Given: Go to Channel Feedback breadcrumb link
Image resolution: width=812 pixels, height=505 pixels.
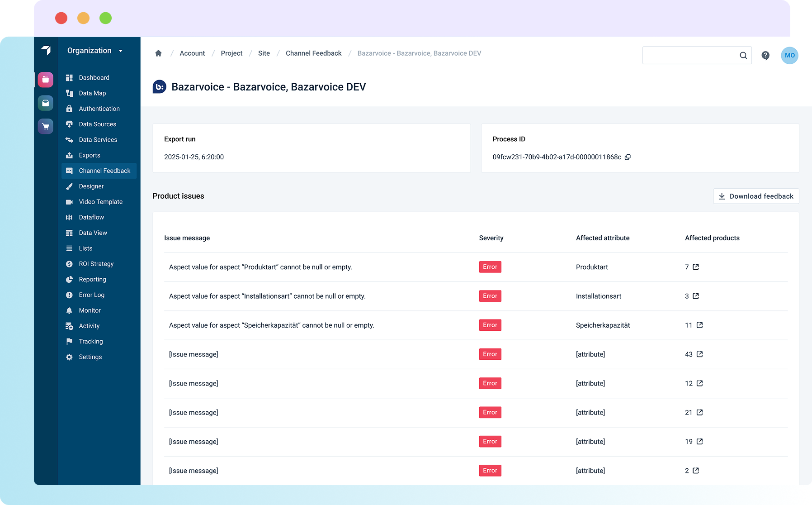Looking at the screenshot, I should (314, 53).
